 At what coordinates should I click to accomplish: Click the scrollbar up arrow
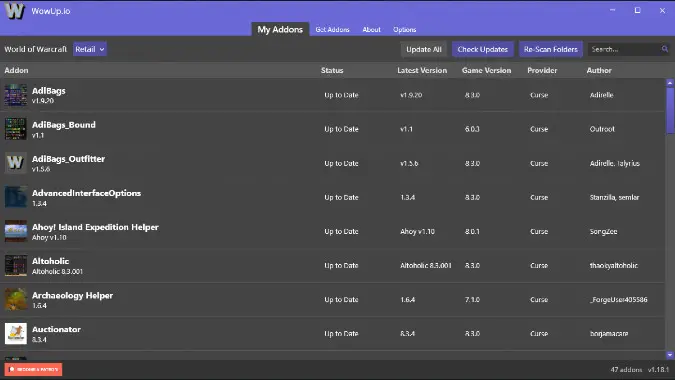click(x=670, y=83)
